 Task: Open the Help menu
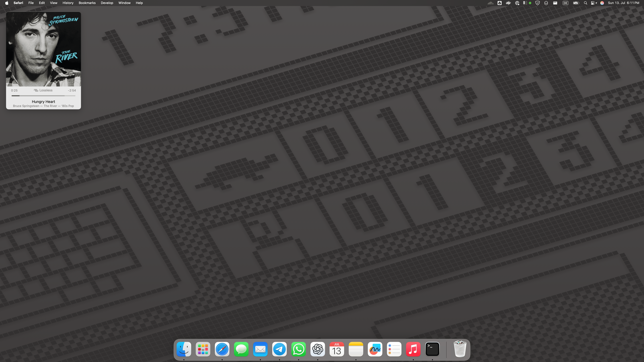139,3
